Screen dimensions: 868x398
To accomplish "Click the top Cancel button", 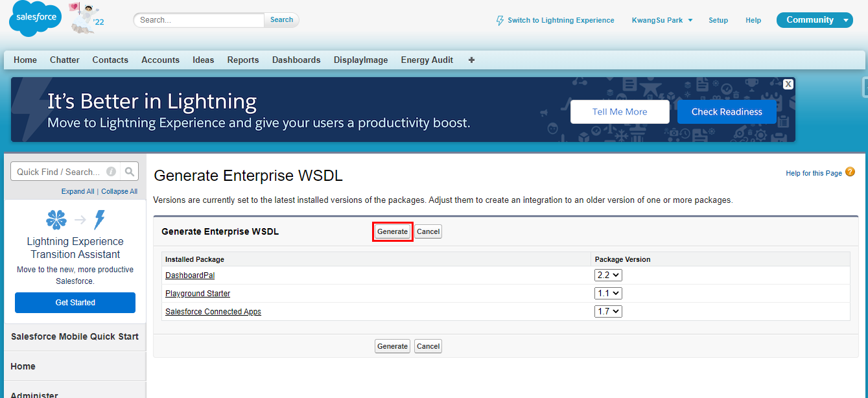I will [428, 231].
